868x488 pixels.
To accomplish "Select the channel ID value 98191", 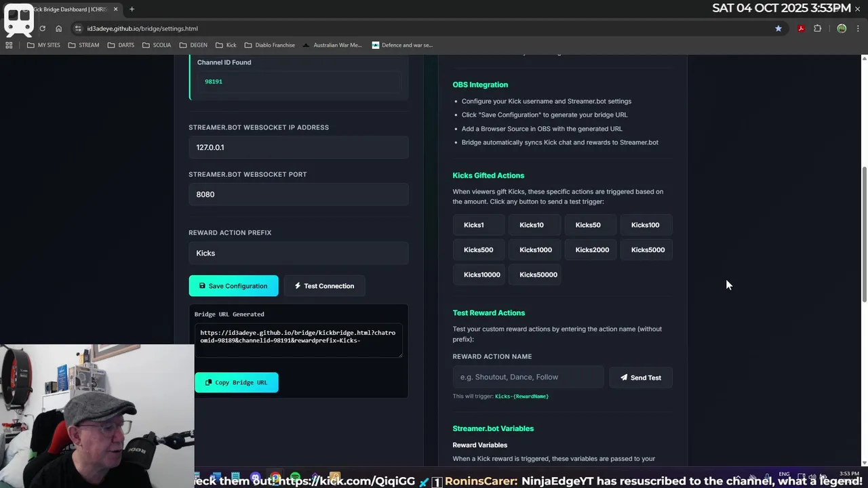I will [x=214, y=81].
